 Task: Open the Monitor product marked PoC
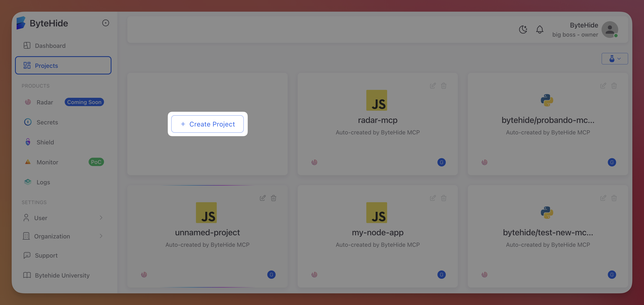pos(47,162)
